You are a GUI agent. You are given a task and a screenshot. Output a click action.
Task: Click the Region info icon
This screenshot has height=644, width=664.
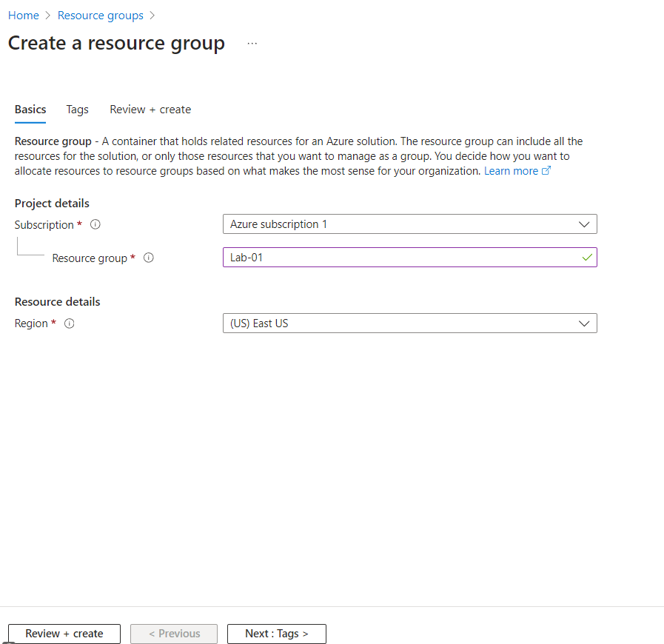point(68,323)
